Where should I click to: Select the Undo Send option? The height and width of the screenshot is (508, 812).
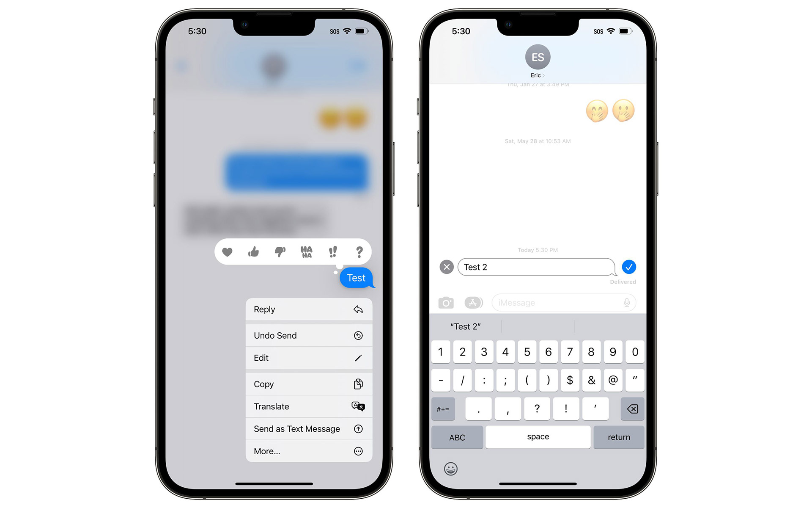point(306,335)
